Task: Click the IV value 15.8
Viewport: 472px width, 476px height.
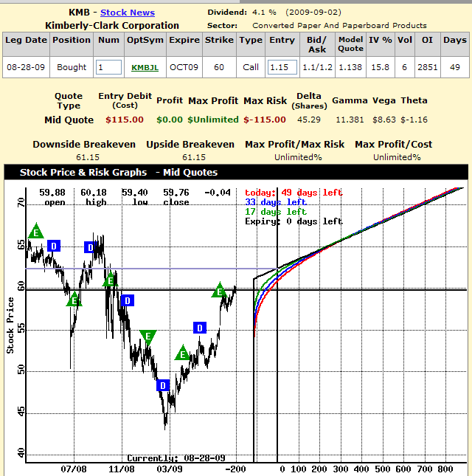Action: pyautogui.click(x=380, y=67)
